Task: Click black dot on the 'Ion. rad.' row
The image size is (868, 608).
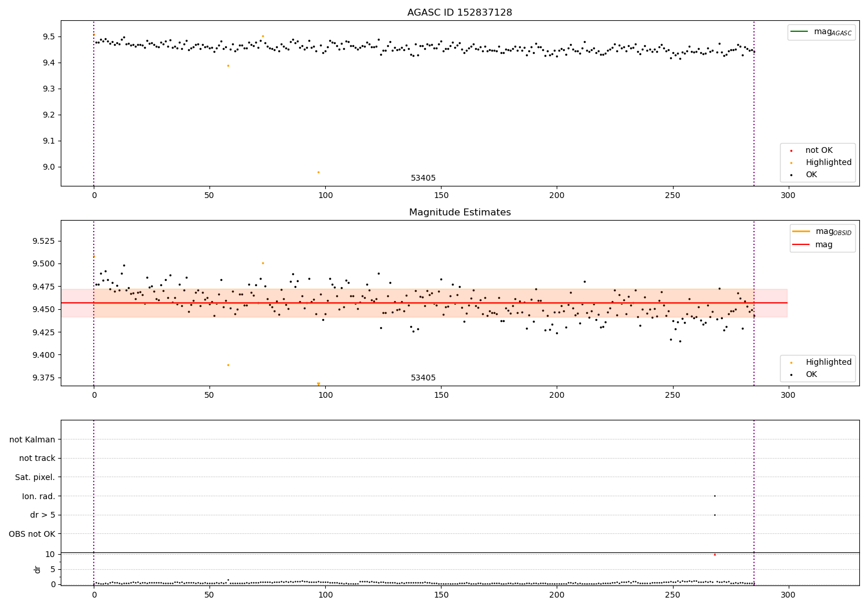Action: tap(715, 496)
